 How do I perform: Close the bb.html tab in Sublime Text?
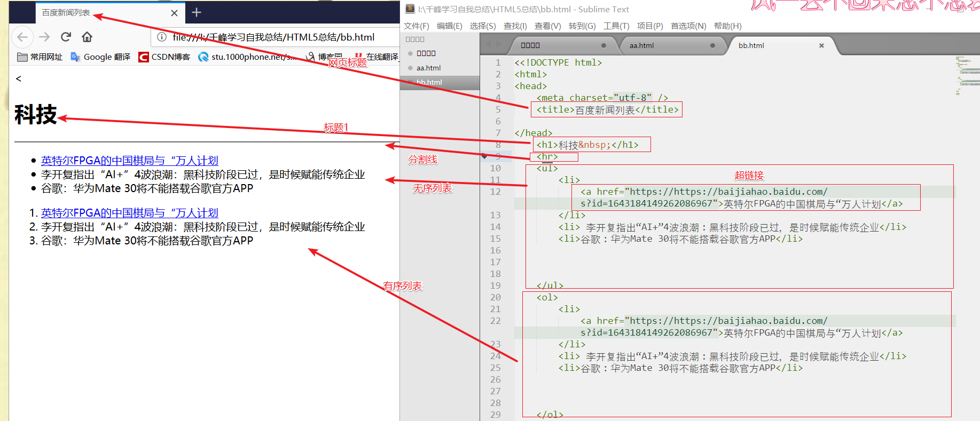point(821,45)
